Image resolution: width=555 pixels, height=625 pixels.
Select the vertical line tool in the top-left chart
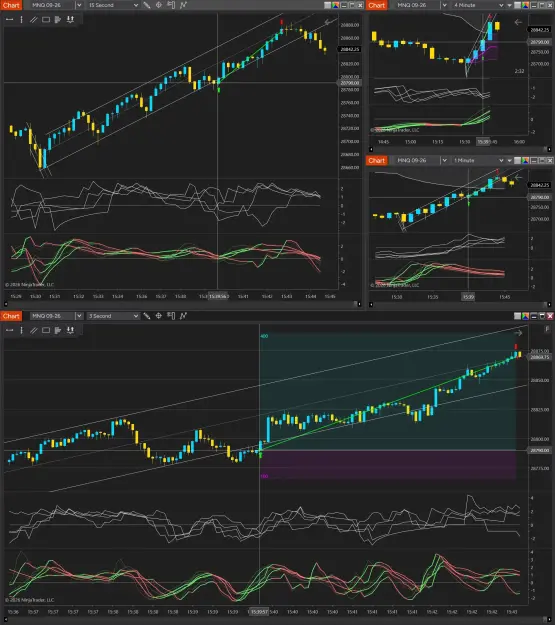(22, 20)
